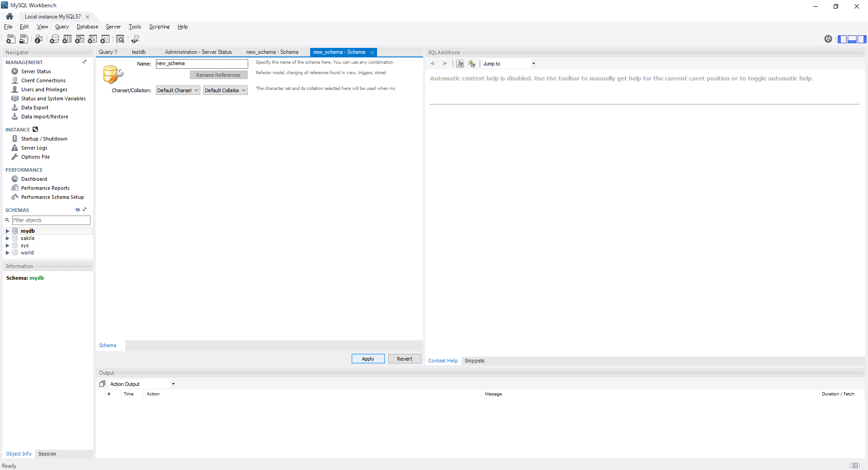Close the active new_schema - Schema tab

[373, 52]
